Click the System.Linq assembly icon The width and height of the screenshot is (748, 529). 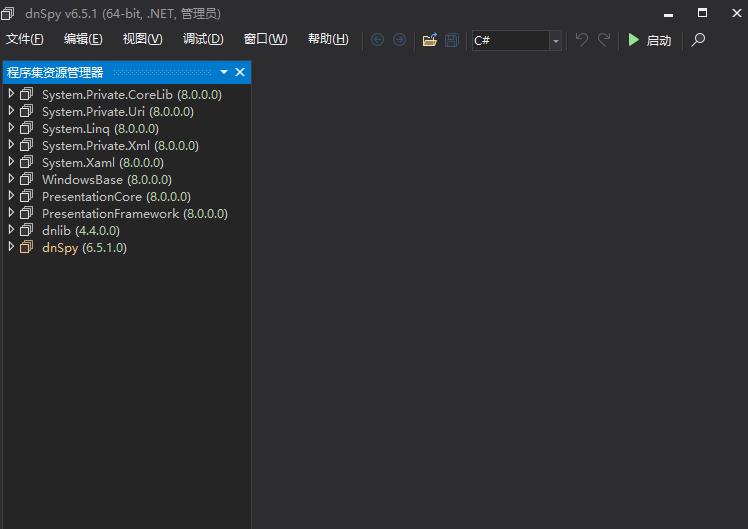(27, 128)
